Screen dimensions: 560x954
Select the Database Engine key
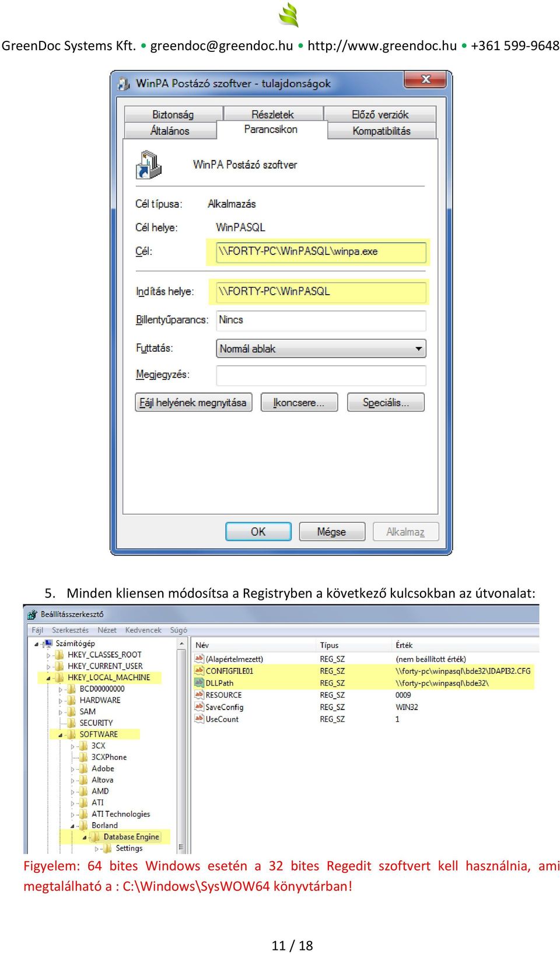point(131,837)
